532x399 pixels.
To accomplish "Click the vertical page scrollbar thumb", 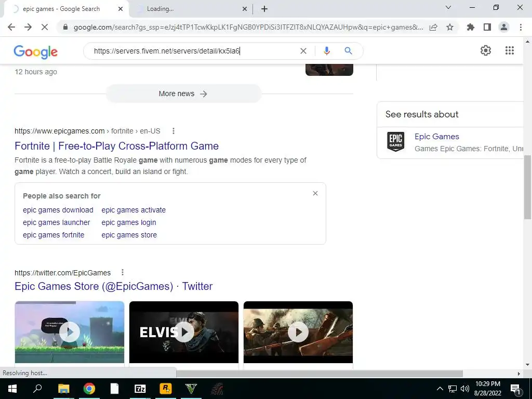I will tap(527, 187).
